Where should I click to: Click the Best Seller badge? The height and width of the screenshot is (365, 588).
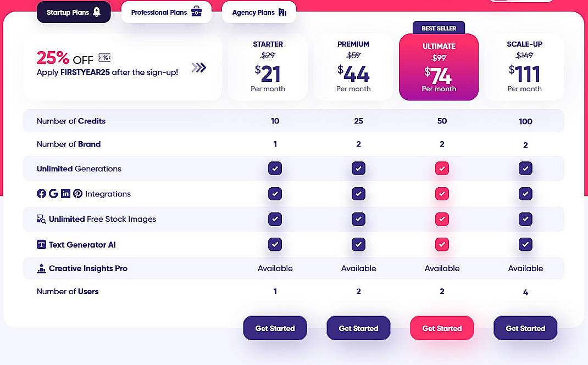pyautogui.click(x=439, y=27)
